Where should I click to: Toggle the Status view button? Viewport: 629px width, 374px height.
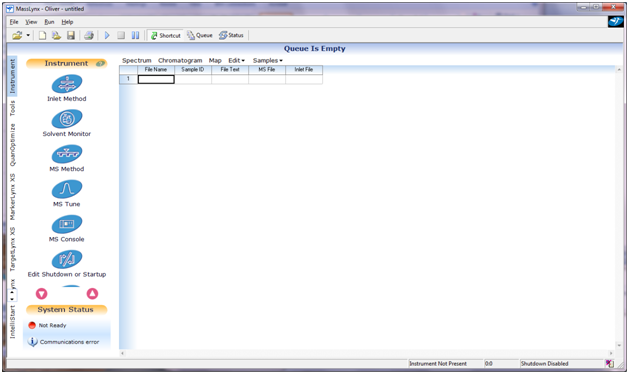pos(231,35)
